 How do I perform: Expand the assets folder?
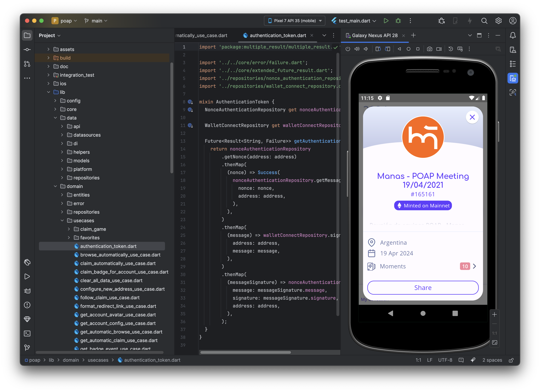pos(49,49)
